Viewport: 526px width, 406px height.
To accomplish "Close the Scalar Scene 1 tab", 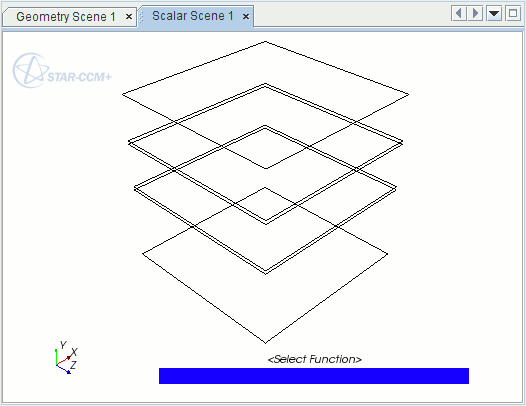I will pos(246,16).
